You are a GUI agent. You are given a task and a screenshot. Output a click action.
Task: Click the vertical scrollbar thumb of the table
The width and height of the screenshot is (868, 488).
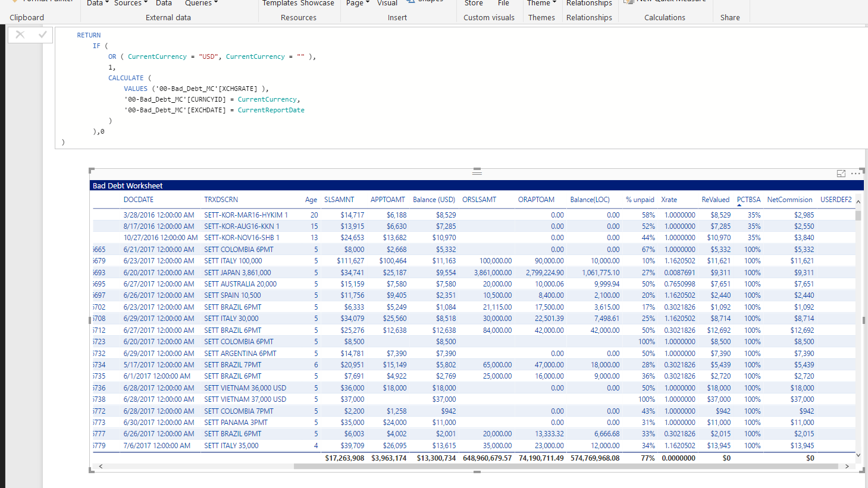(x=858, y=215)
